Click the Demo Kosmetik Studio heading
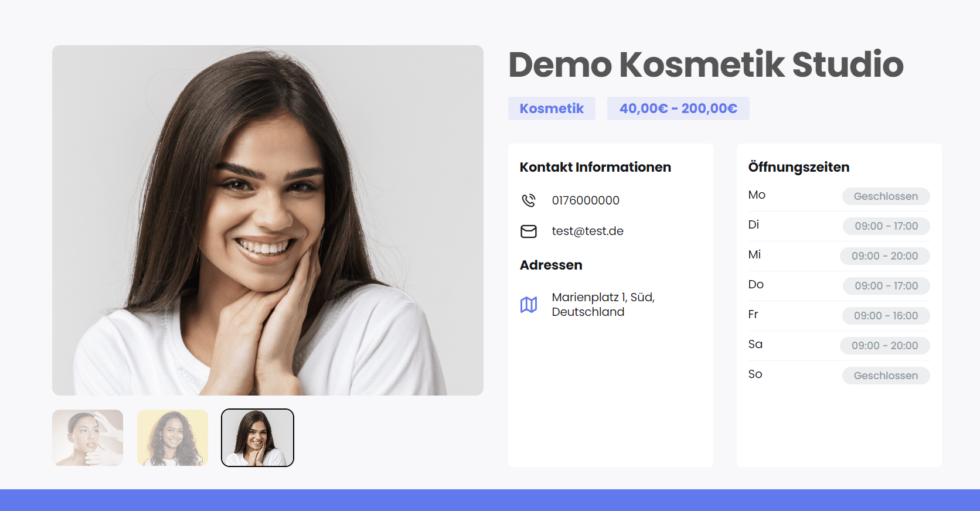This screenshot has height=511, width=980. [x=706, y=64]
